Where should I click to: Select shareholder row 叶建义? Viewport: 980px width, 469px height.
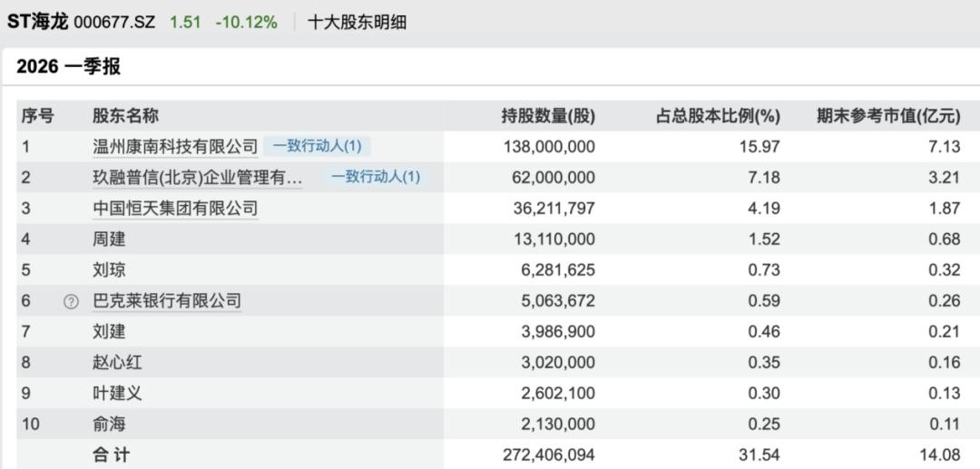[498, 394]
